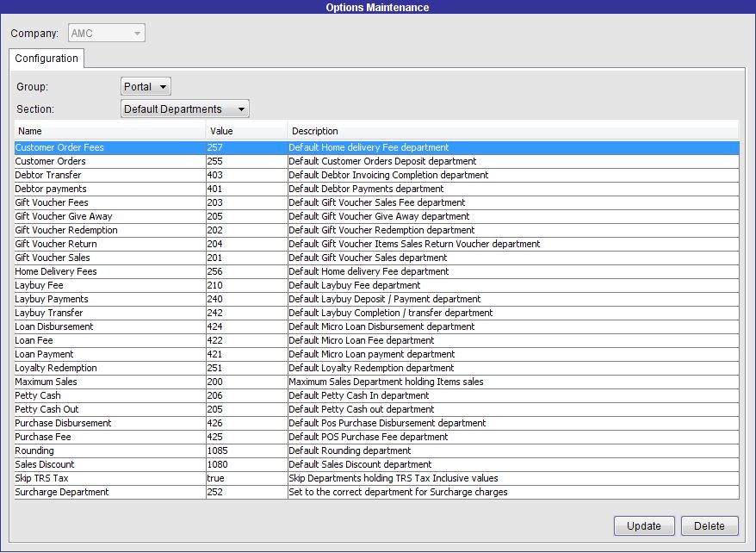The height and width of the screenshot is (553, 756).
Task: Click the Description column header
Action: pos(512,131)
